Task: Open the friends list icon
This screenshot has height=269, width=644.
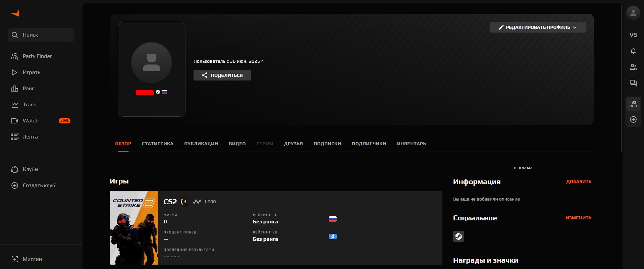Action: 633,67
